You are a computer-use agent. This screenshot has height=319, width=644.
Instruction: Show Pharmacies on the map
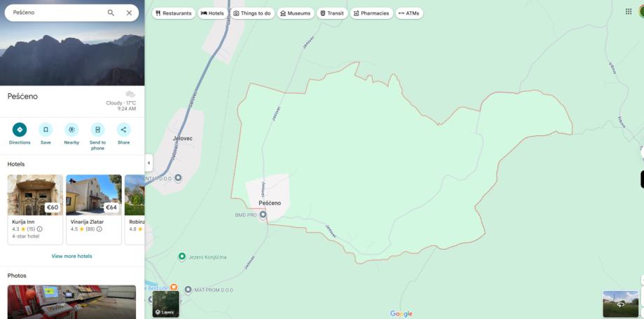(371, 13)
